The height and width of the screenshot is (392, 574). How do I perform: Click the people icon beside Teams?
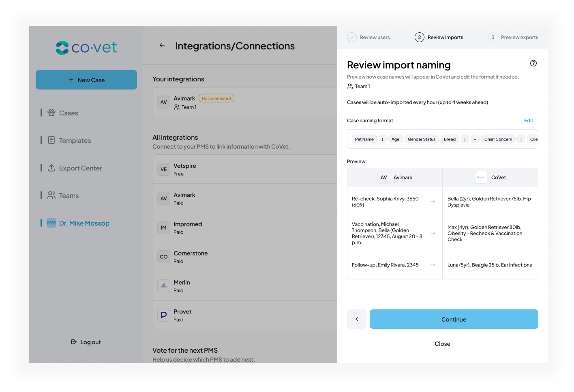(51, 195)
